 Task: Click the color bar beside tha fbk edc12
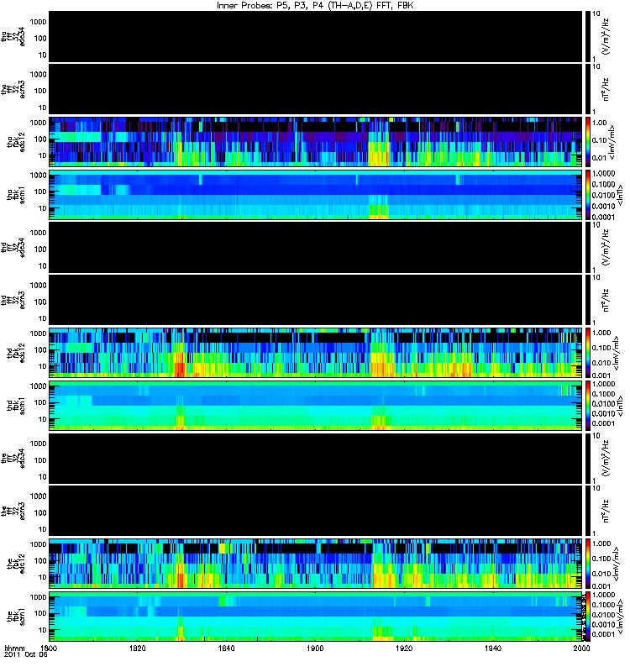coord(588,142)
